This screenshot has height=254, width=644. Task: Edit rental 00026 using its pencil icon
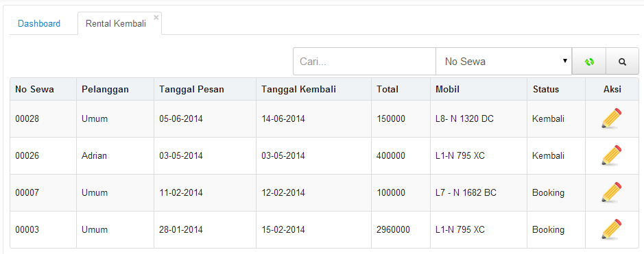click(612, 155)
